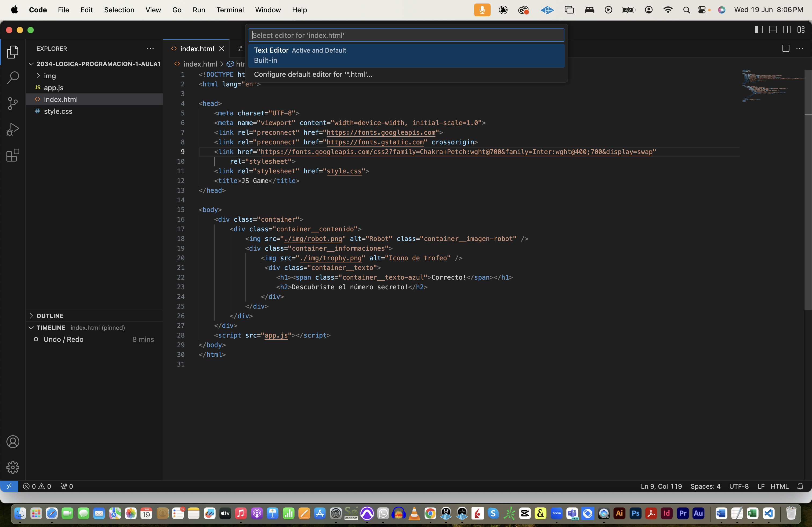Click the Settings gear icon in sidebar
The height and width of the screenshot is (527, 812).
(x=13, y=467)
